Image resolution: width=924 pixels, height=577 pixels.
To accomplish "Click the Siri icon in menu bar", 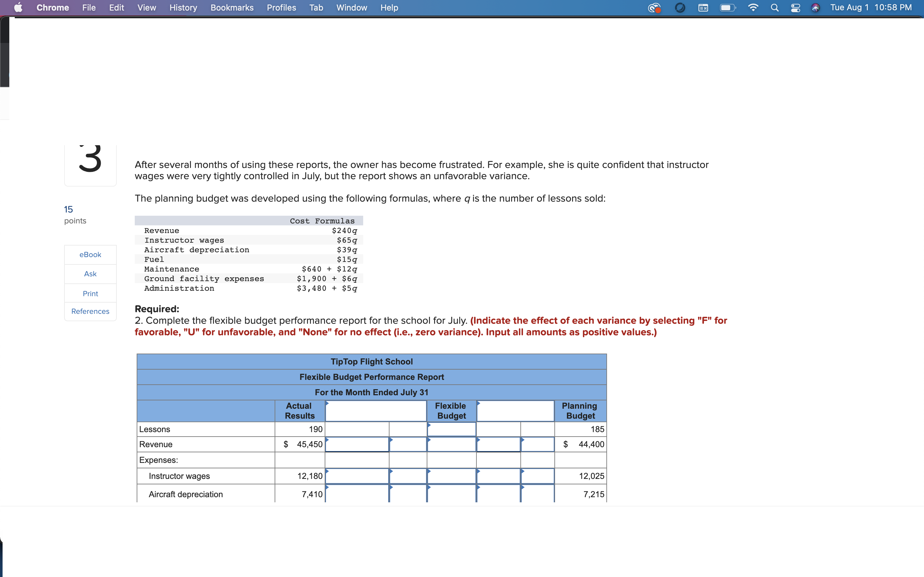I will pos(816,8).
